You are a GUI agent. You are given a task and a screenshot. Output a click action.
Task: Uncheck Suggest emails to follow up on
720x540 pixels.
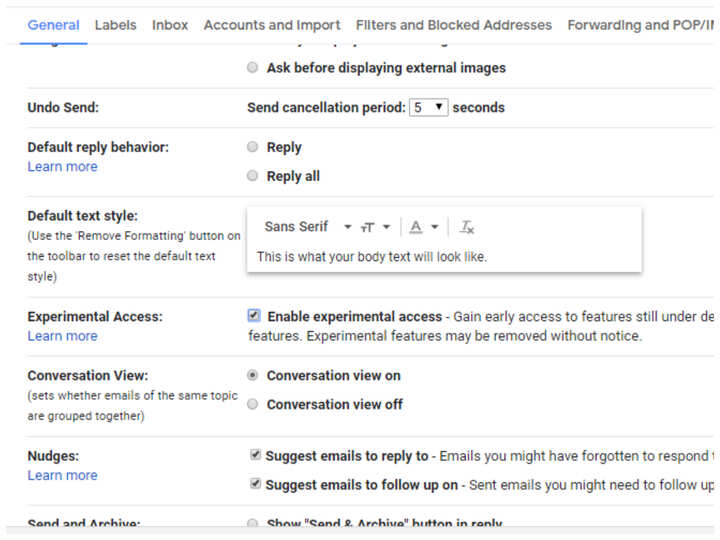255,484
